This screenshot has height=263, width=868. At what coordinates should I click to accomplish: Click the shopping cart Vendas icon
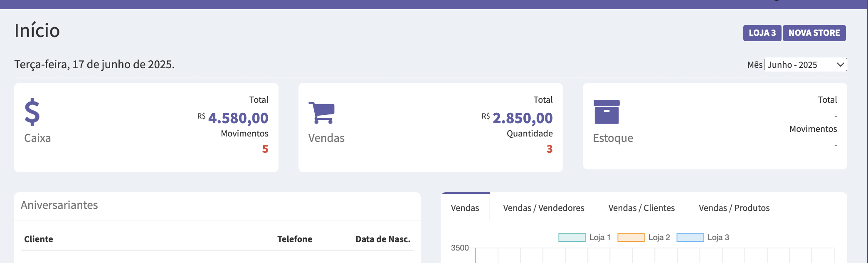(x=321, y=113)
